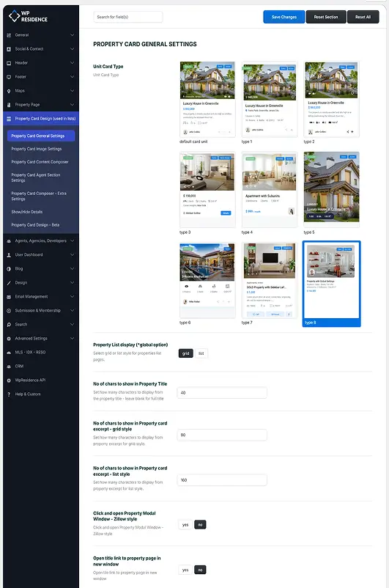Viewport: 389px width, 588px height.
Task: Expand the Header section chevron
Action: [x=72, y=63]
